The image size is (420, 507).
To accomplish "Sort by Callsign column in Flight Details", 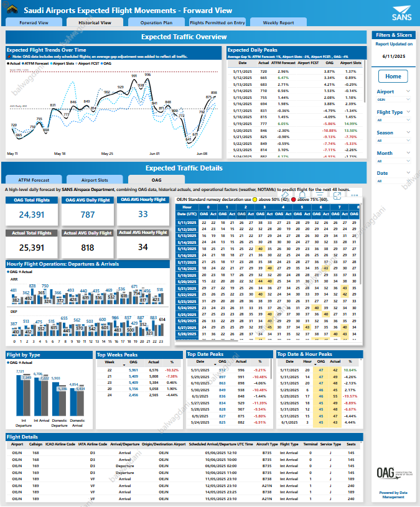I will tap(35, 444).
